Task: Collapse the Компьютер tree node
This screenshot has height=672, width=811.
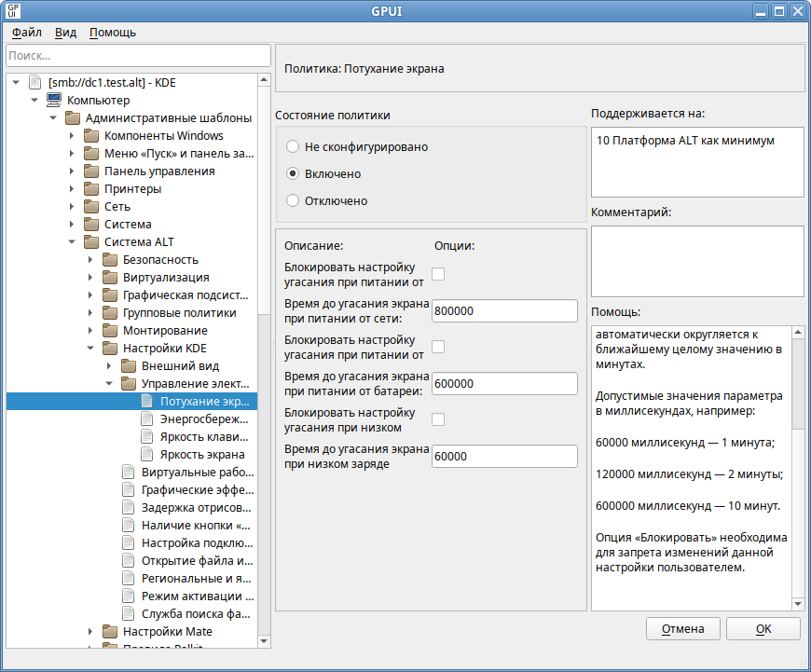Action: [34, 100]
